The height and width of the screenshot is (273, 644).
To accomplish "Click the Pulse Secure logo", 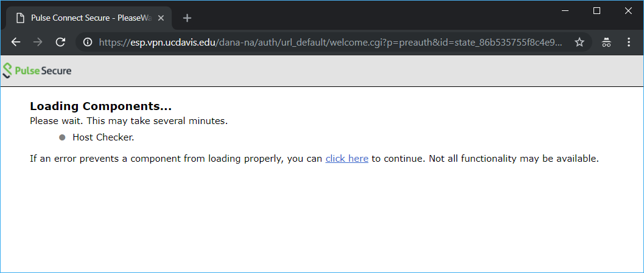I will tap(37, 71).
